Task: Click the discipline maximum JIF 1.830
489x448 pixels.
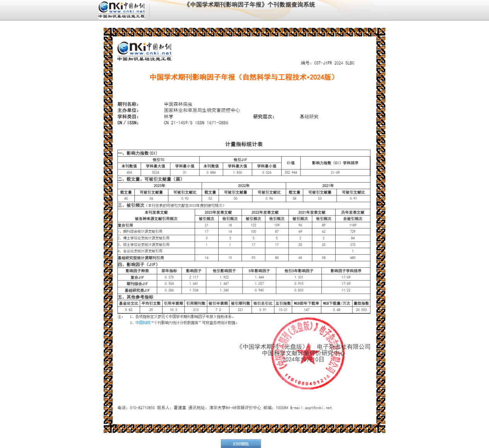Action: click(x=237, y=172)
